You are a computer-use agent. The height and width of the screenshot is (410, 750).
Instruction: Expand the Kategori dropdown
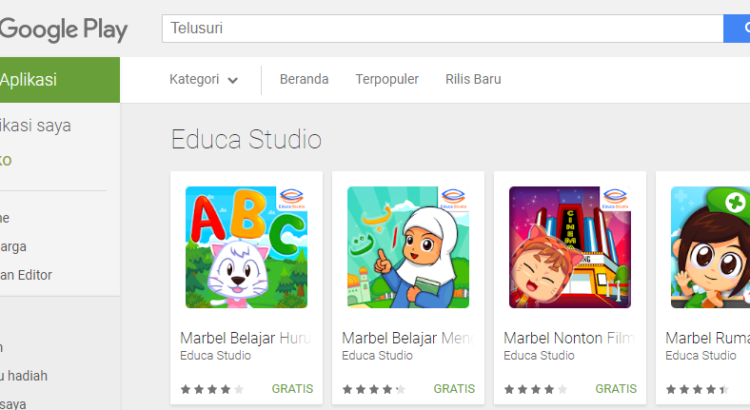point(203,79)
